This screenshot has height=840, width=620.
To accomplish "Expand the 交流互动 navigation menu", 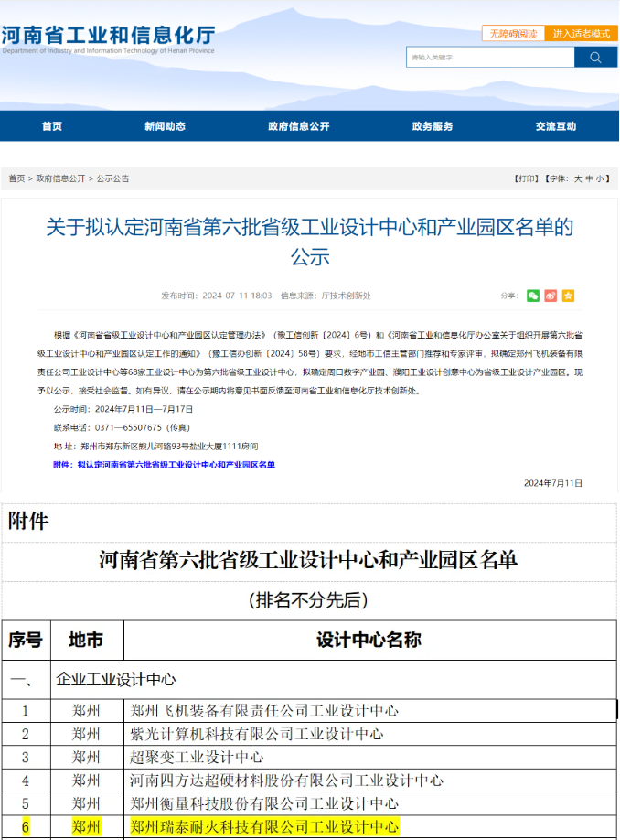I will 555,126.
